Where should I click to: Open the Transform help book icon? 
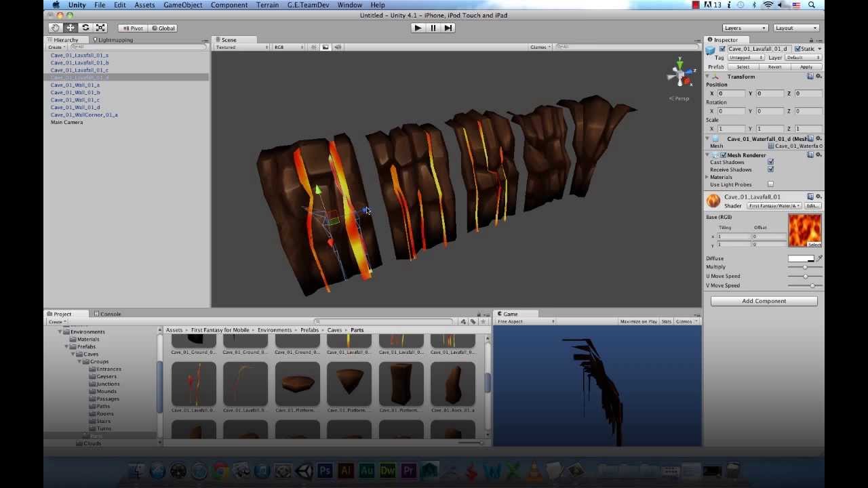pyautogui.click(x=810, y=77)
